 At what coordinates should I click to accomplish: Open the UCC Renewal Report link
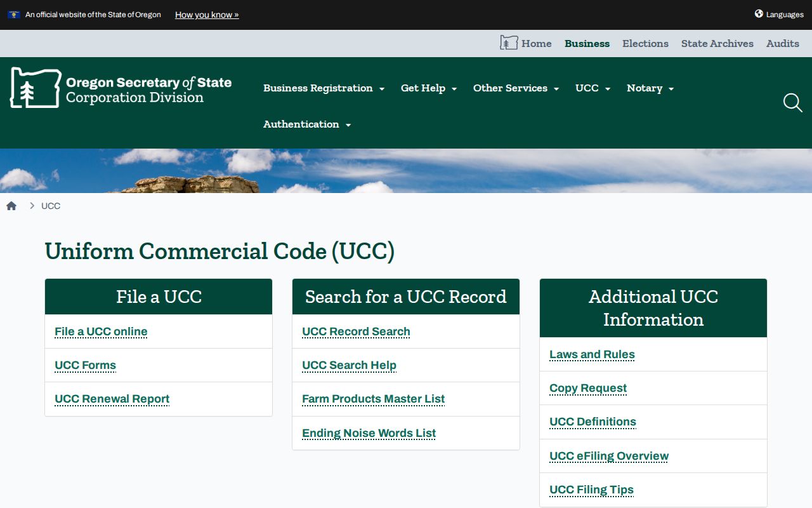click(x=112, y=399)
